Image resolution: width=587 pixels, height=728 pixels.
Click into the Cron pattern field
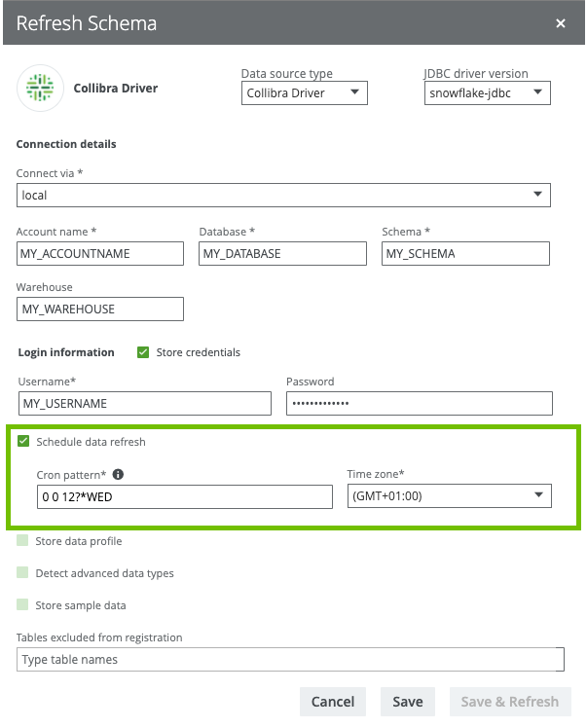184,497
